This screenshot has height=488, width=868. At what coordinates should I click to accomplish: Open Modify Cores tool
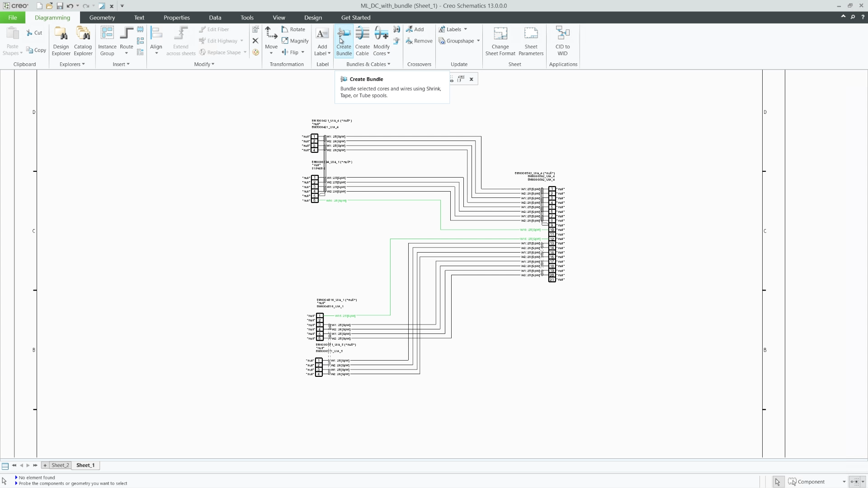click(x=382, y=41)
